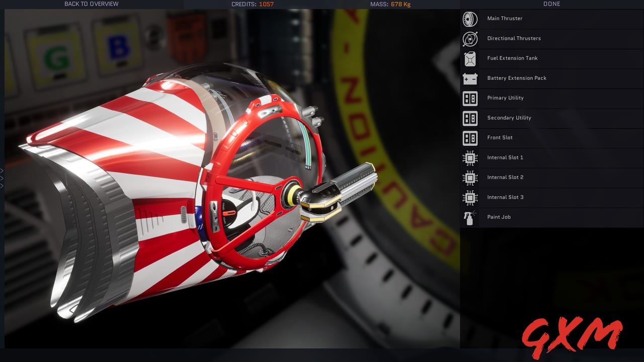Image resolution: width=644 pixels, height=362 pixels.
Task: Click the Internal Slot 2 chip icon
Action: pyautogui.click(x=470, y=177)
